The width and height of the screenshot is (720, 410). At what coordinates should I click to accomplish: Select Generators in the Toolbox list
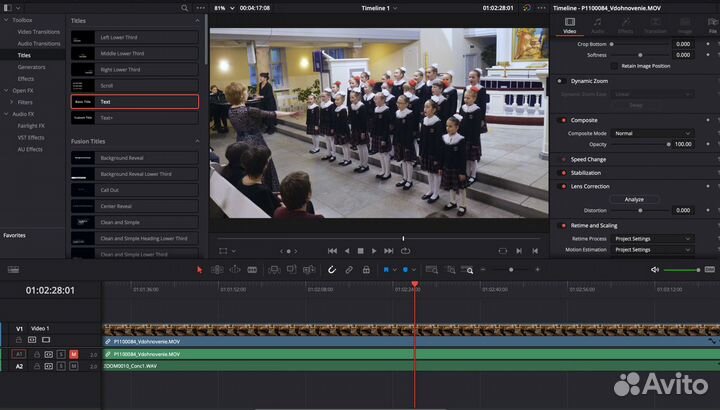32,67
